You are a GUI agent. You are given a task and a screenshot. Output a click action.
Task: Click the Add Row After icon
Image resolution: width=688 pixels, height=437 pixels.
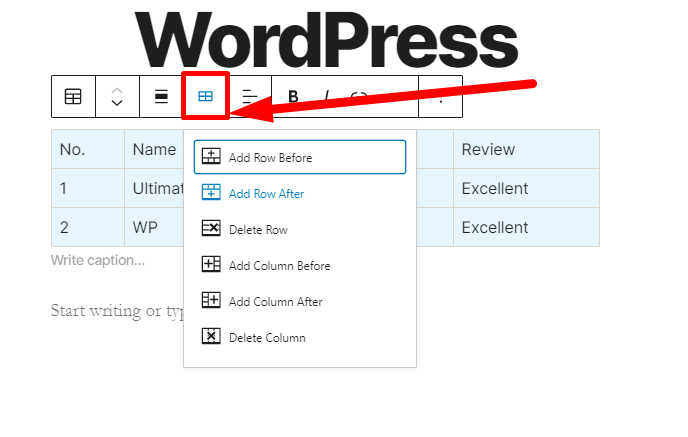[x=211, y=192]
